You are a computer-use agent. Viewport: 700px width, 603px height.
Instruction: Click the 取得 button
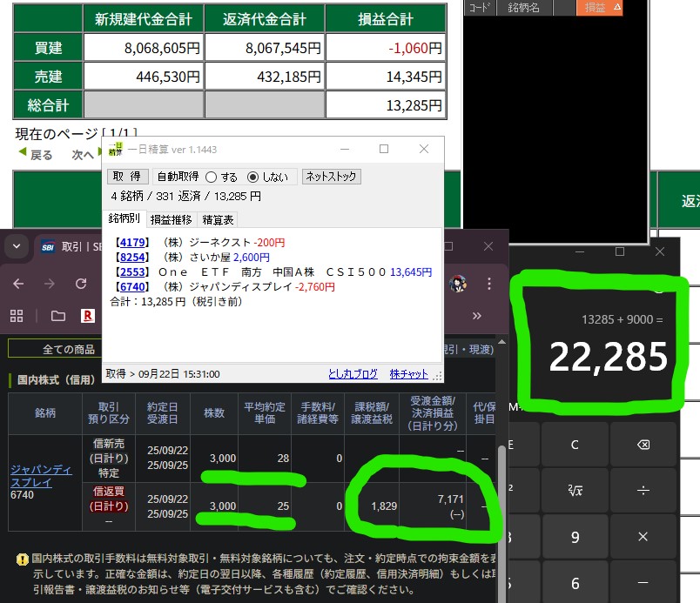coord(127,177)
